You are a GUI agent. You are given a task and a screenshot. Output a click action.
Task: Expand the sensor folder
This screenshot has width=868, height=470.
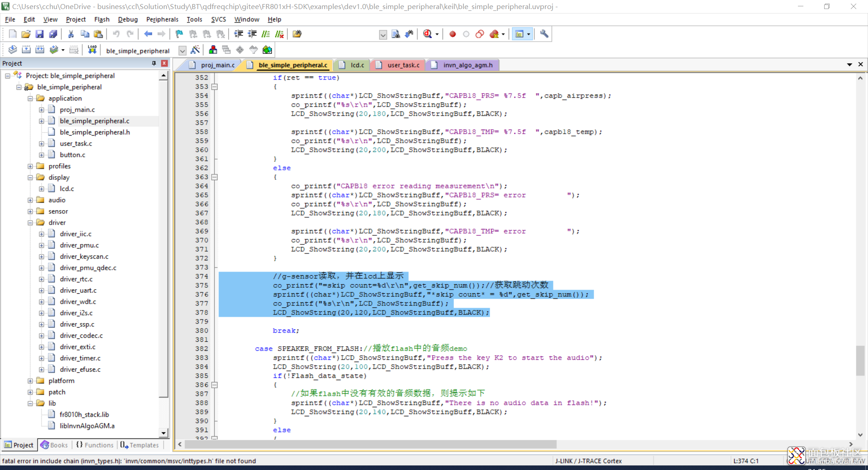30,211
